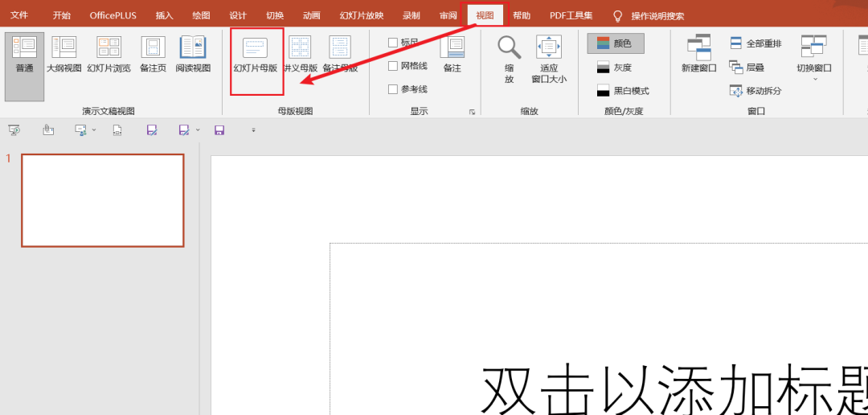This screenshot has height=415, width=868.
Task: Select Color (颜色) display mode
Action: 616,43
